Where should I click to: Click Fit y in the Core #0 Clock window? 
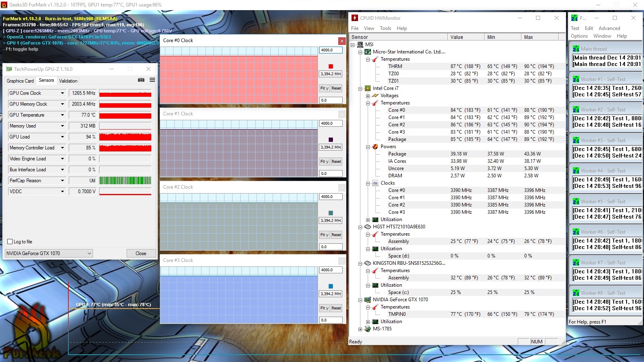(x=324, y=88)
